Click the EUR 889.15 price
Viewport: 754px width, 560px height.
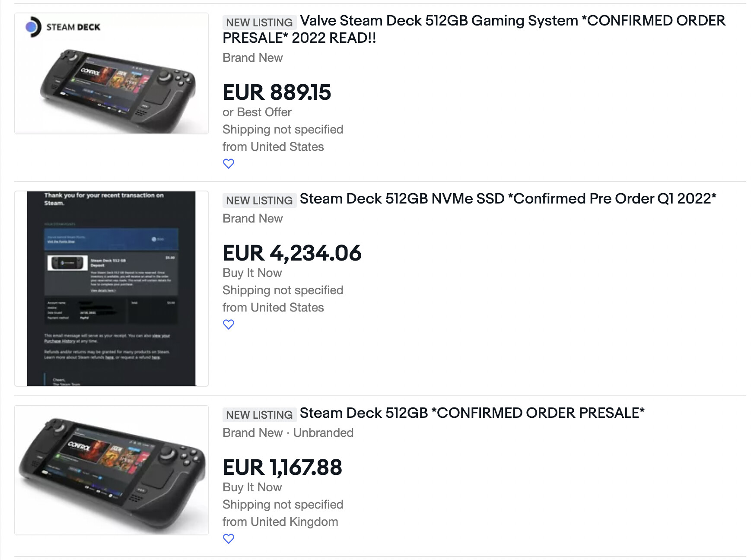click(x=277, y=92)
